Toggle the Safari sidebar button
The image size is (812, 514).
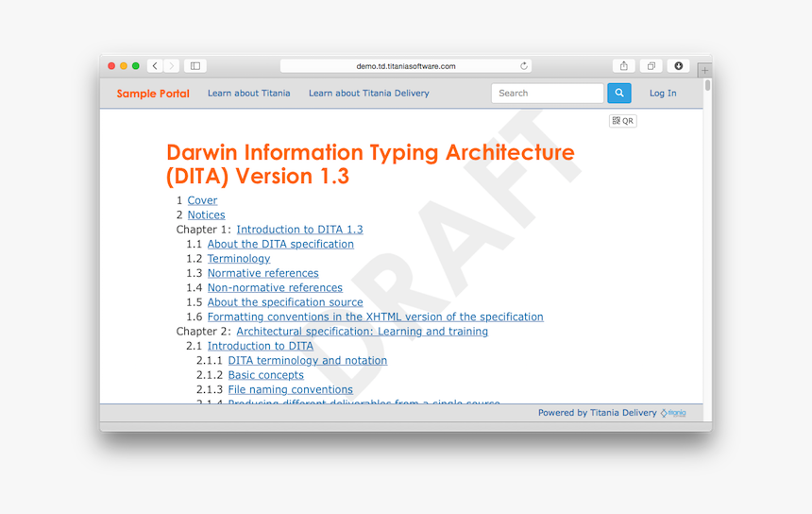(x=195, y=66)
